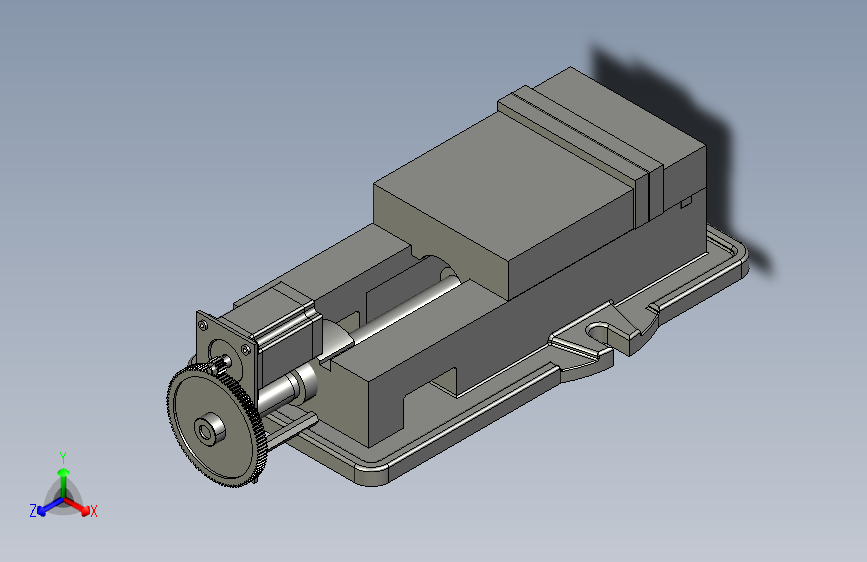Image resolution: width=867 pixels, height=562 pixels.
Task: Select the small pinion gear on motor shaft
Action: [221, 365]
